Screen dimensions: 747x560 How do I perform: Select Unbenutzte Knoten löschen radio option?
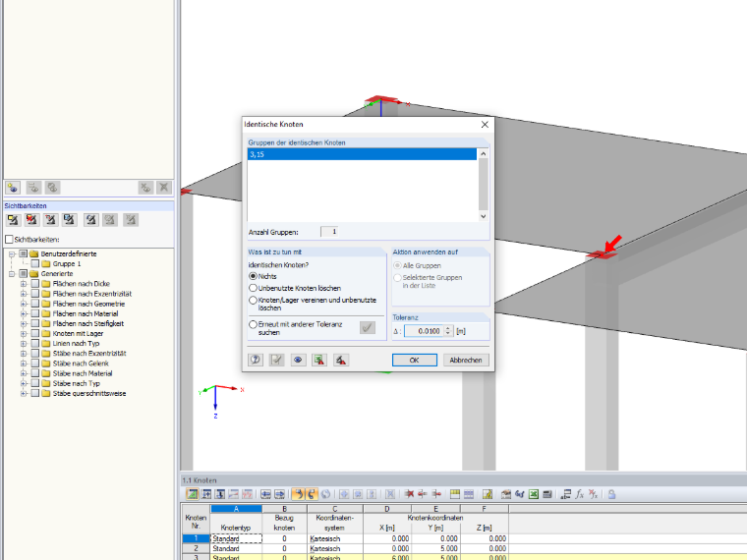point(254,288)
